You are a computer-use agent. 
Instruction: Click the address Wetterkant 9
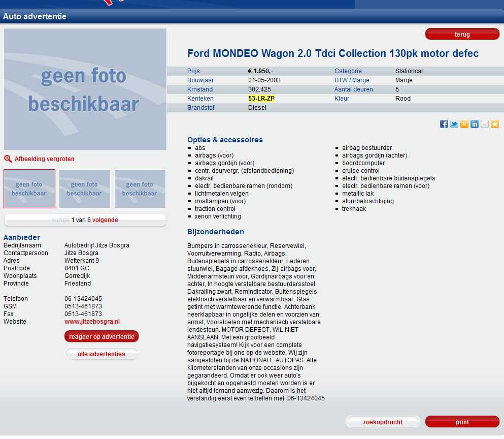click(x=82, y=260)
